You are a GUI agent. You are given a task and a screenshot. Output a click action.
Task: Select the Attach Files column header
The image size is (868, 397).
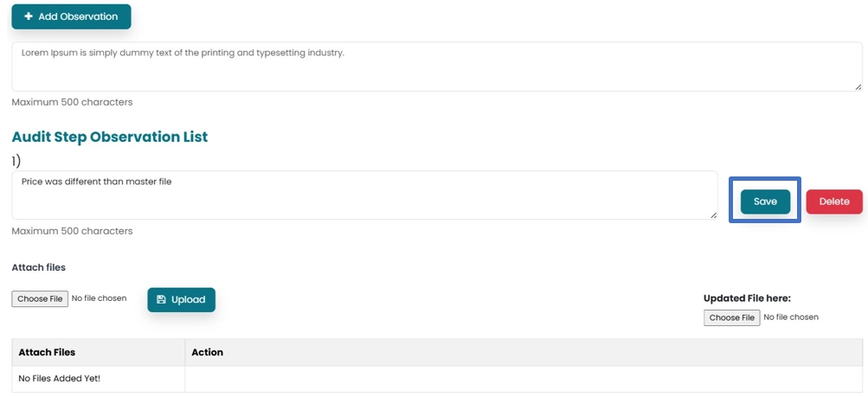(x=47, y=352)
